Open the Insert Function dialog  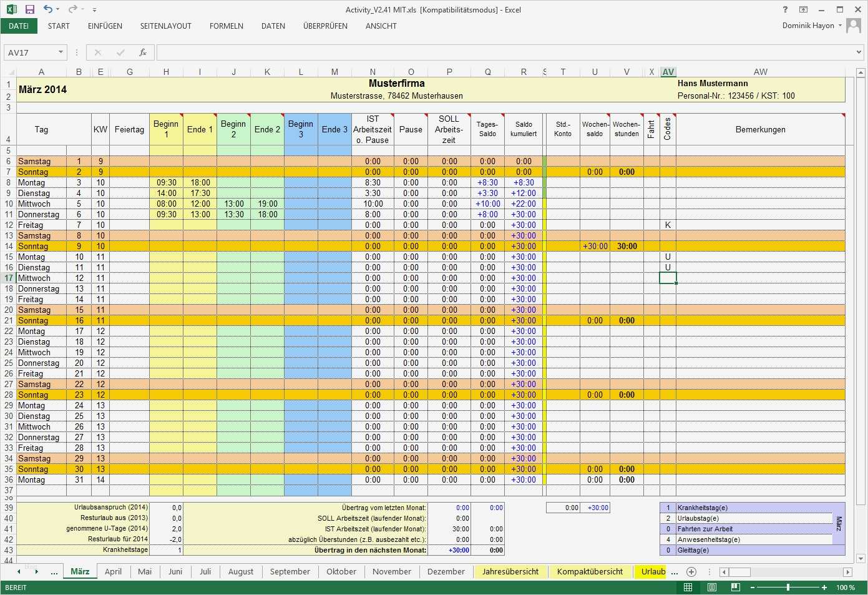pos(142,52)
